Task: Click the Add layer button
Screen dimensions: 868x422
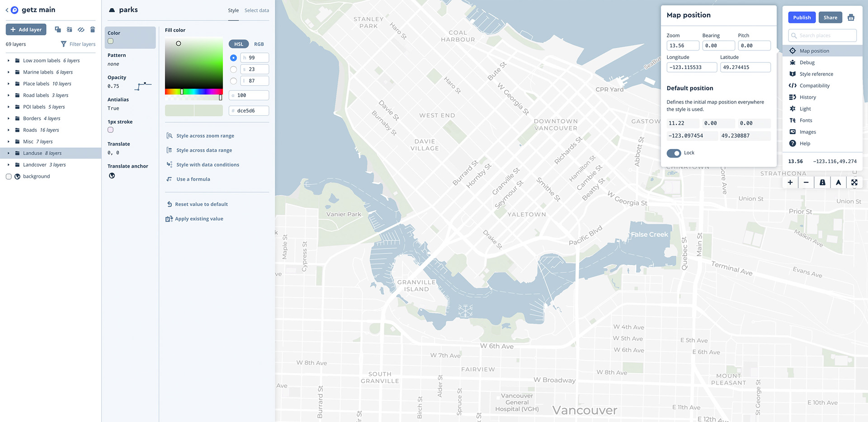Action: coord(26,29)
